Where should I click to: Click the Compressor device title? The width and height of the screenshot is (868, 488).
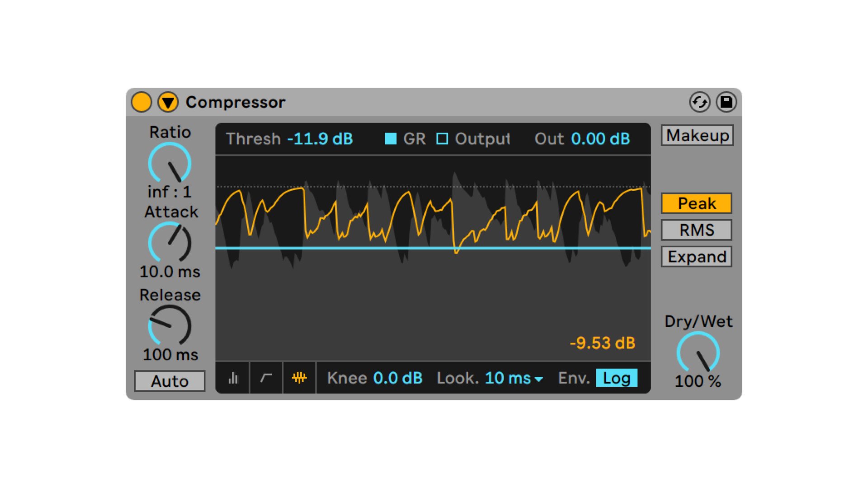coord(236,102)
